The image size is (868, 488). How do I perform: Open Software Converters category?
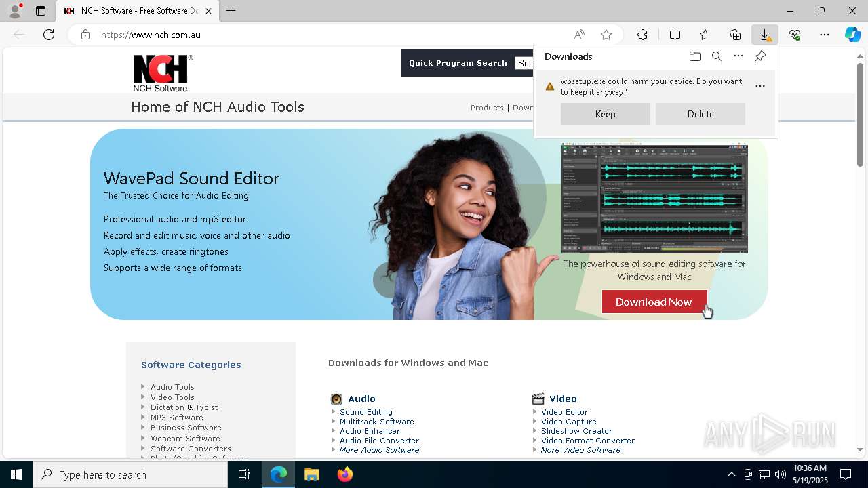click(191, 449)
